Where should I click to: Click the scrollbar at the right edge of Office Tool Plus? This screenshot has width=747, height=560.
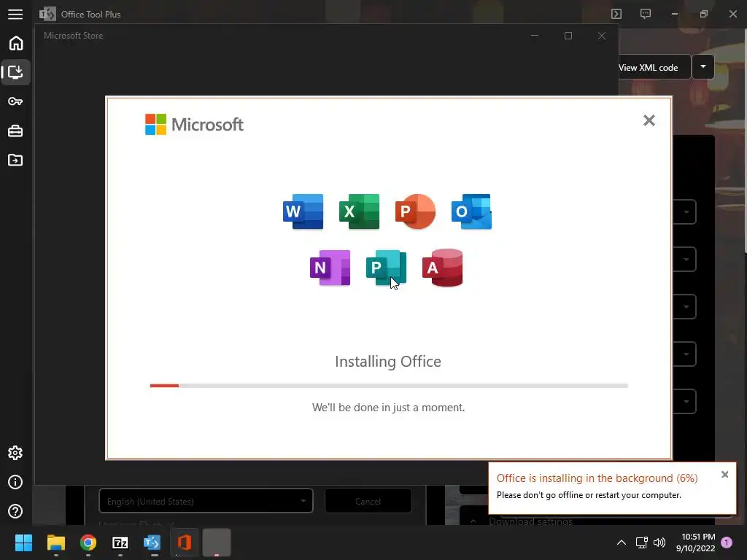pos(745,141)
